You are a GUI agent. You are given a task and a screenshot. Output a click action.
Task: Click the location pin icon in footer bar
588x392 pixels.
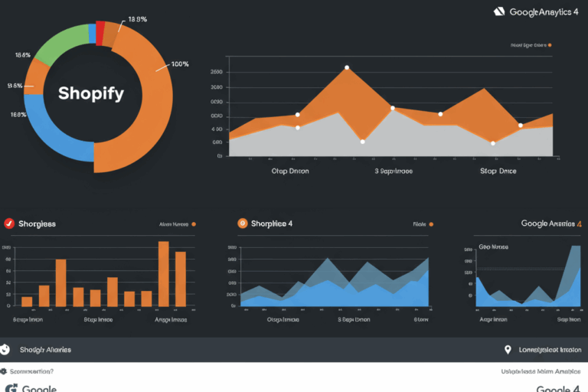[508, 349]
